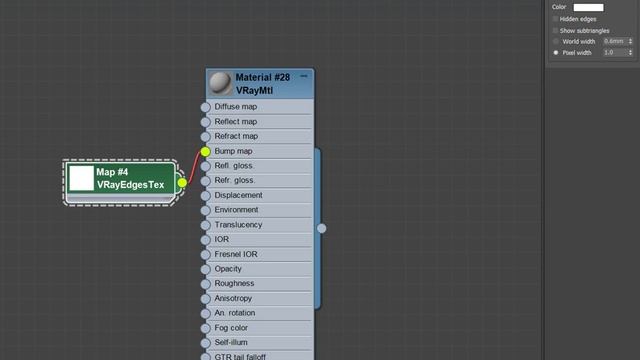Screen dimensions: 640x360
Task: Click the Translucency input socket
Action: coord(206,225)
